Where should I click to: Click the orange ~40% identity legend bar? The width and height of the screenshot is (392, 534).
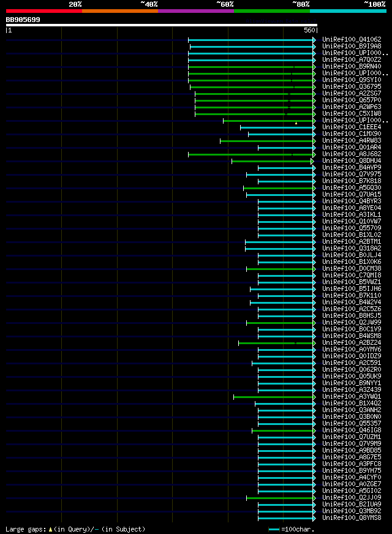pyautogui.click(x=120, y=11)
